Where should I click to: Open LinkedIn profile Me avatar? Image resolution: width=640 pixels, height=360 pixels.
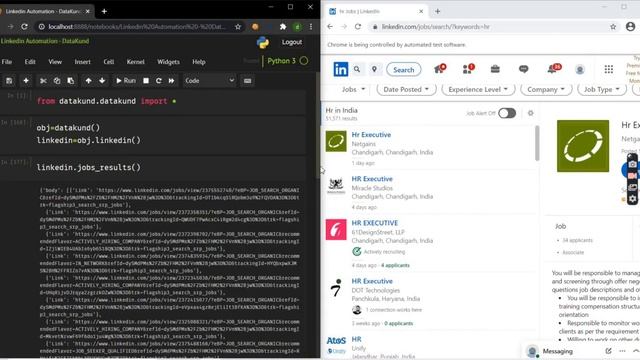pos(580,69)
